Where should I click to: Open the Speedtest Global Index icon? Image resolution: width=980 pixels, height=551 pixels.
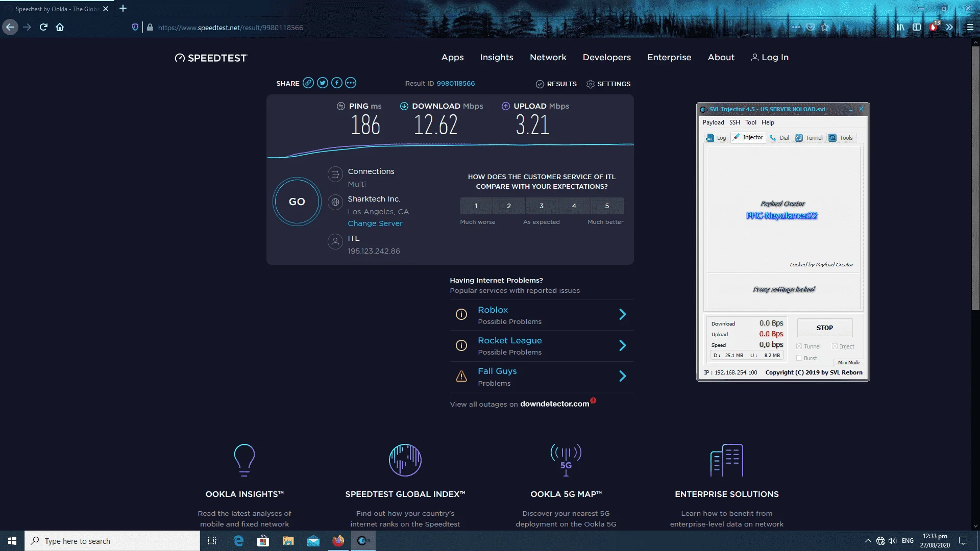(405, 460)
